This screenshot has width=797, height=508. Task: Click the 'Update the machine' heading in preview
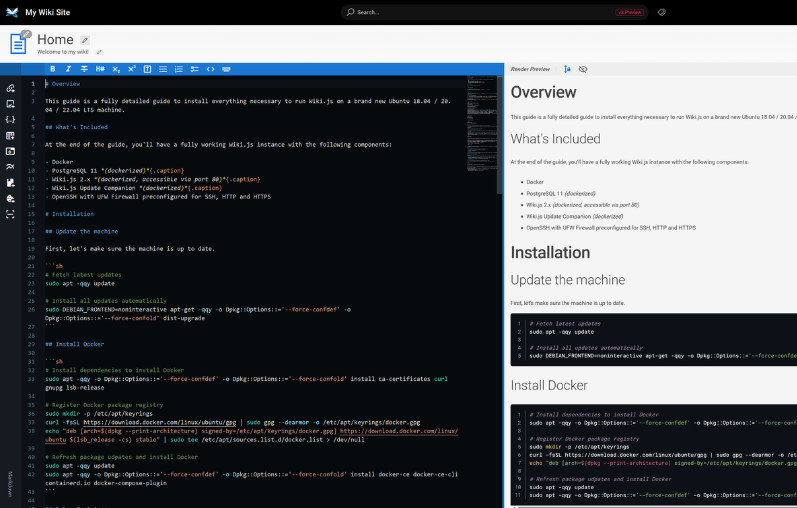[x=568, y=280]
